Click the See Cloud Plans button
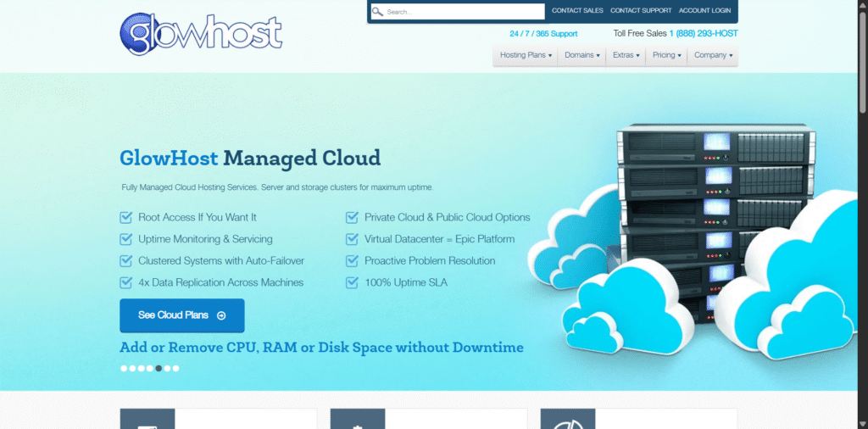This screenshot has height=429, width=868. pos(182,315)
